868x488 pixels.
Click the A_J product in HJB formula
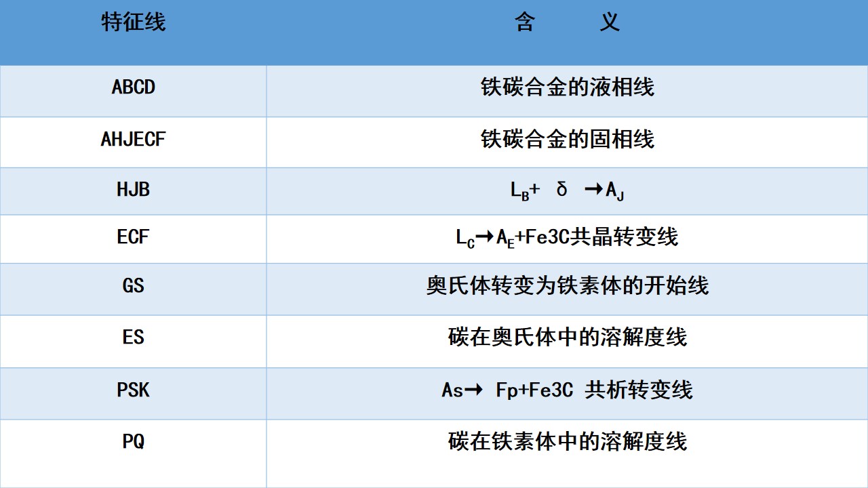point(614,190)
